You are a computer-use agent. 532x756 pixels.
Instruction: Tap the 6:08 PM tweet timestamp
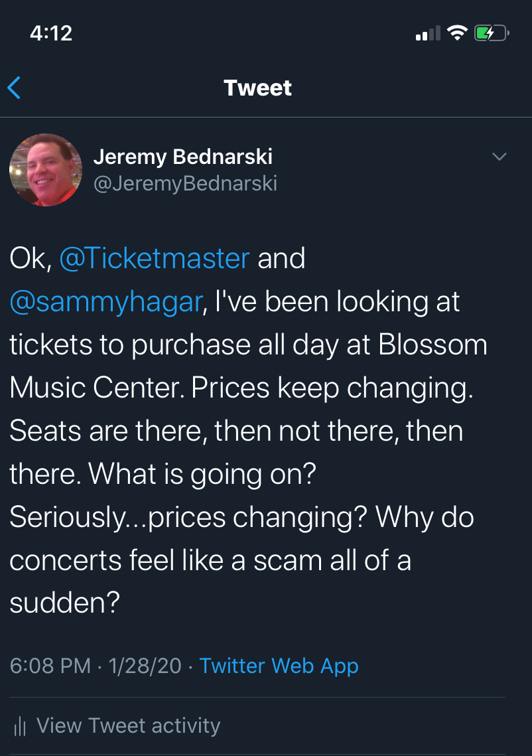pyautogui.click(x=50, y=666)
